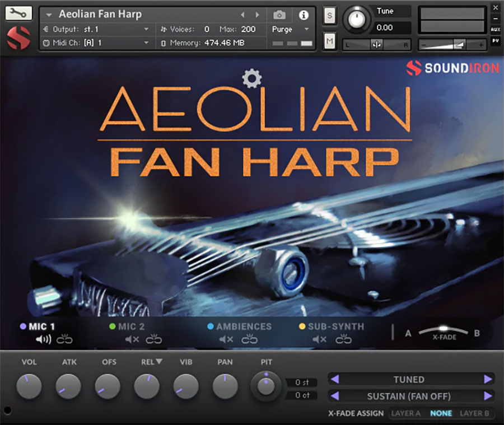Close the instrument with the X button
Viewport: 504px width, 425px height.
[x=496, y=8]
